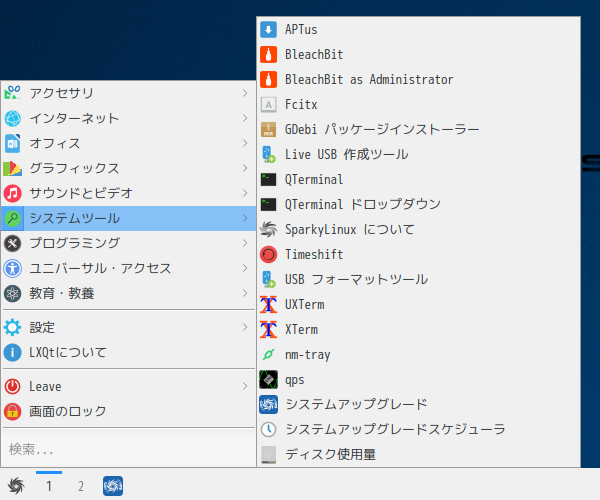Viewport: 600px width, 500px height.
Task: Click the BleachBit icon, not the Administrator one
Action: 268,54
